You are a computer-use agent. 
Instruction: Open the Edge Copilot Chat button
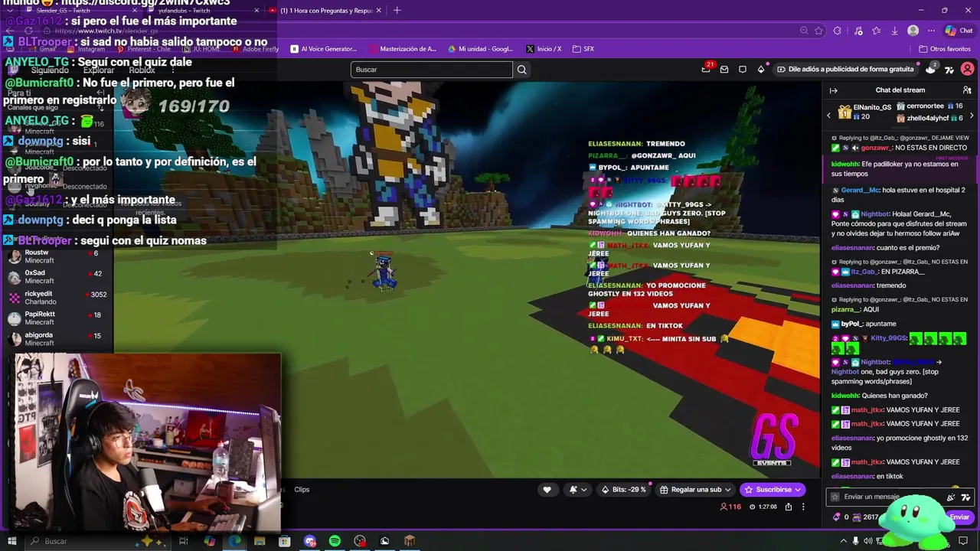[959, 31]
